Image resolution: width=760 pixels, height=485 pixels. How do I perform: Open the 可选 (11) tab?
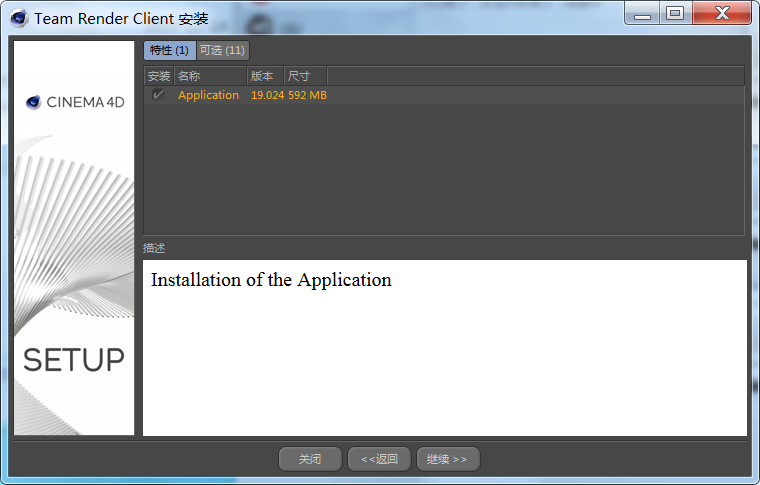[x=222, y=50]
